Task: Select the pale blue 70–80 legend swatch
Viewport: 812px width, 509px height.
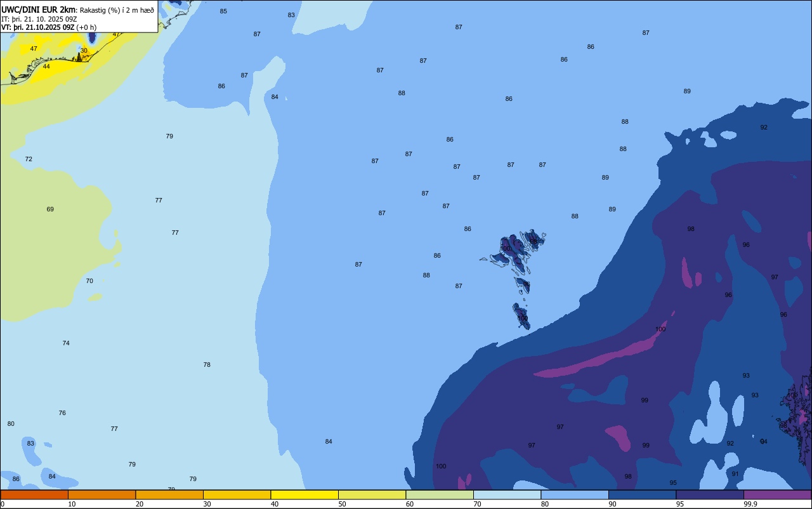Action: click(507, 494)
